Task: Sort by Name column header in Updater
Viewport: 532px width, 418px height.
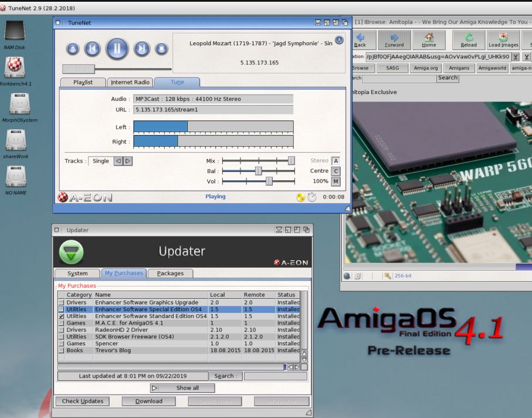Action: 151,295
